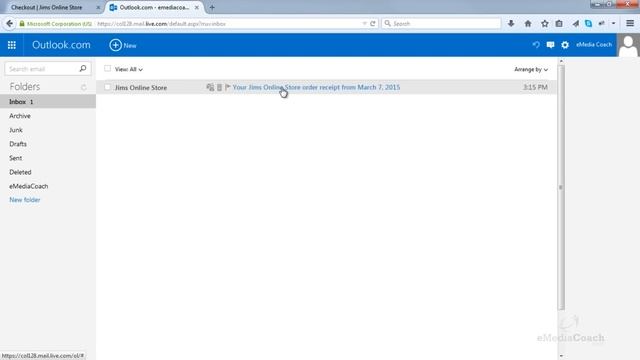The height and width of the screenshot is (360, 640).
Task: Click the browser back arrow button
Action: coord(9,24)
